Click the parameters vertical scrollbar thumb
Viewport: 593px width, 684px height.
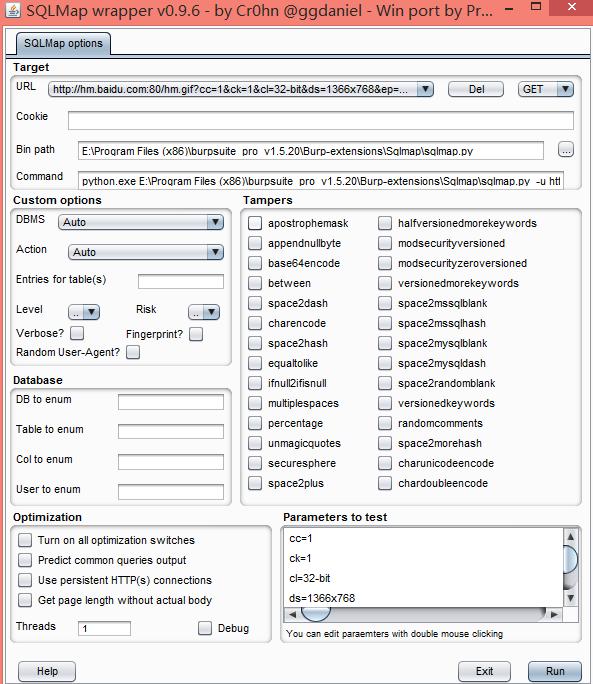570,559
